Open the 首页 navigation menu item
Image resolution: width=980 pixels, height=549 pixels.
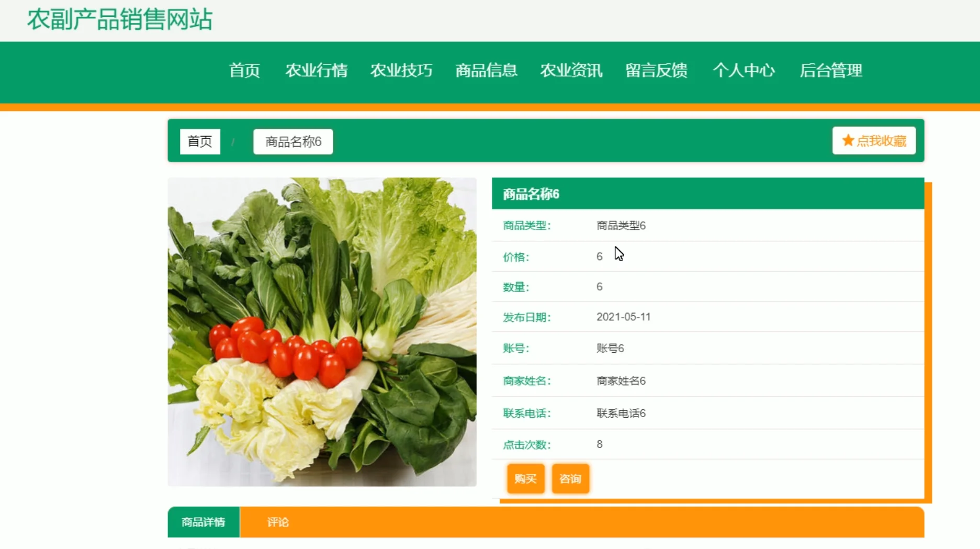coord(244,71)
